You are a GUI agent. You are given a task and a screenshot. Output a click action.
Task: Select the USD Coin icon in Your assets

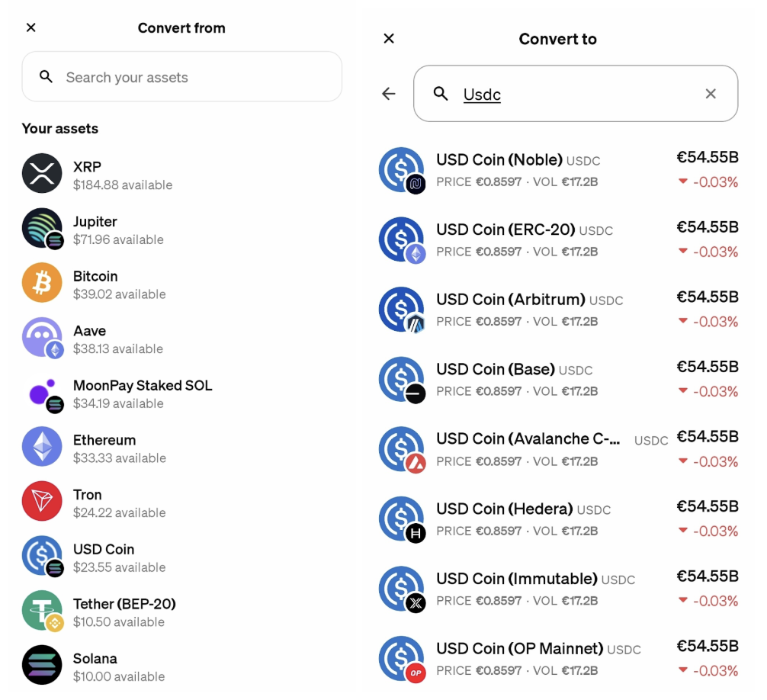[42, 556]
